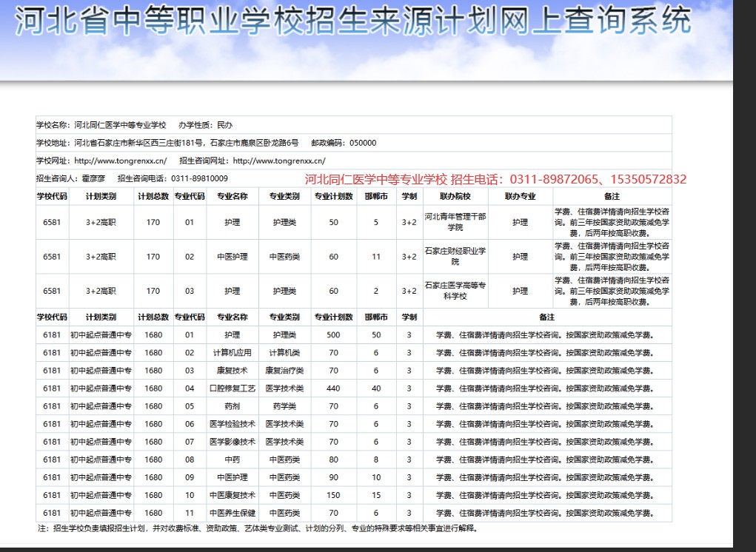This screenshot has width=756, height=552.
Task: Open the 学校网址 URL www.tongrenxx.cn
Action: coord(121,161)
